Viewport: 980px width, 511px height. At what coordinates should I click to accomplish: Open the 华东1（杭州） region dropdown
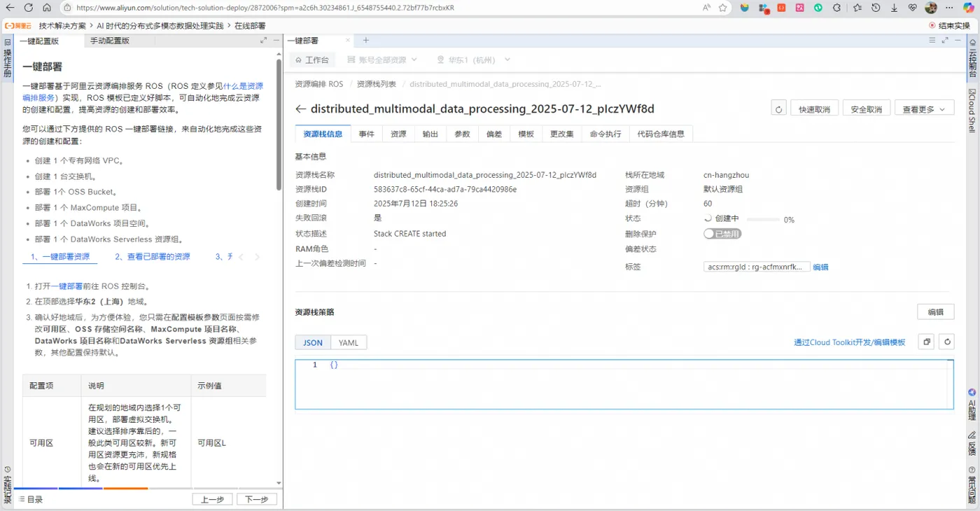(474, 59)
